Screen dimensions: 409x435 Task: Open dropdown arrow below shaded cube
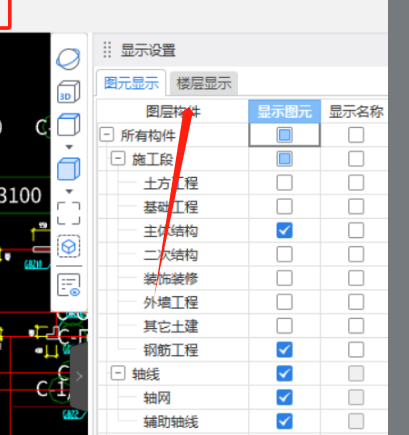(x=69, y=191)
